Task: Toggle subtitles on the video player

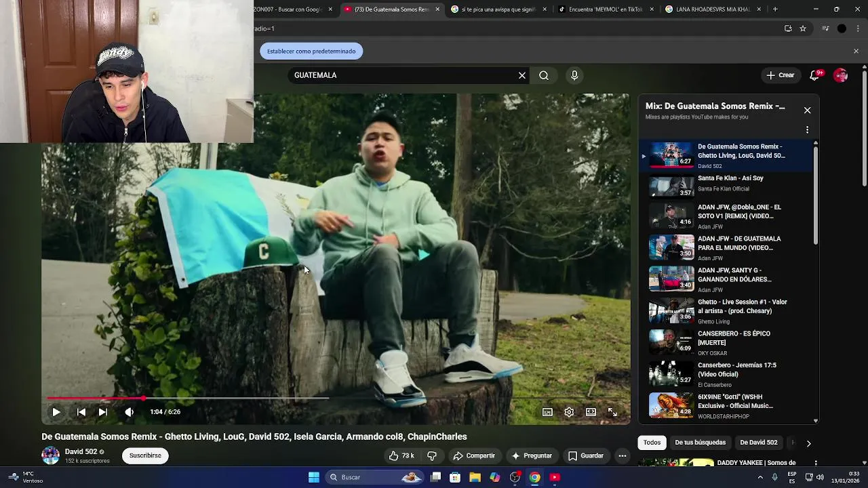Action: coord(547,412)
